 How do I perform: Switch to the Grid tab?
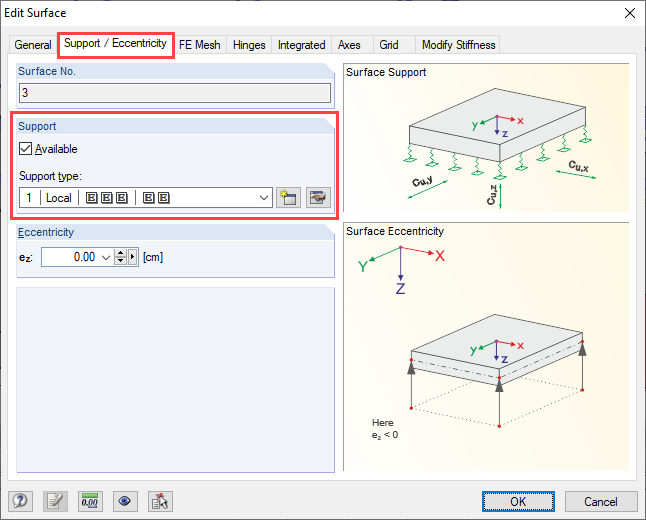(389, 45)
